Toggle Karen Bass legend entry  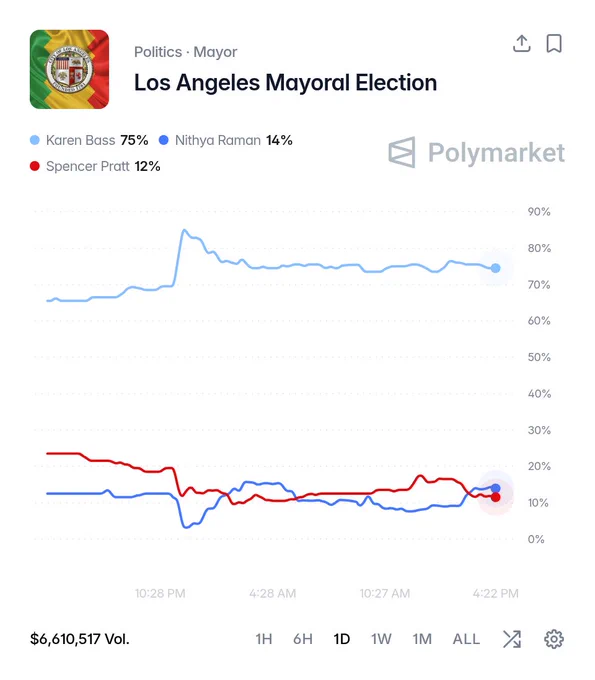click(x=89, y=140)
